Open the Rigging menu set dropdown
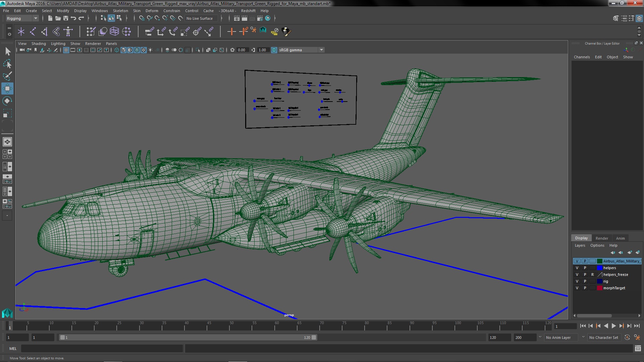The height and width of the screenshot is (362, 644). point(22,18)
